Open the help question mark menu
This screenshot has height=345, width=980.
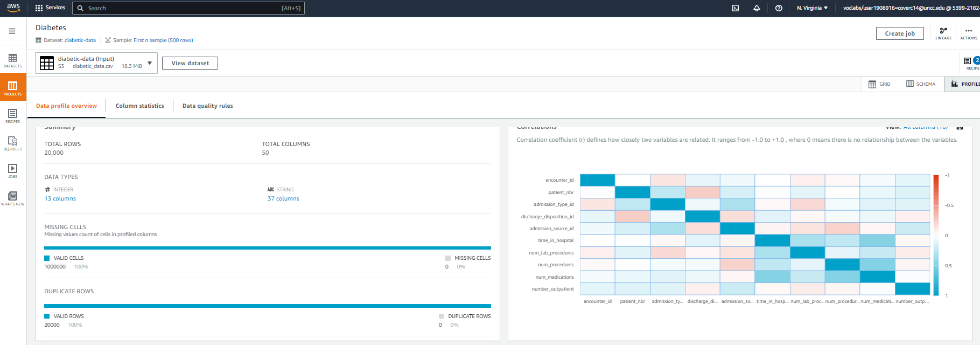tap(779, 8)
